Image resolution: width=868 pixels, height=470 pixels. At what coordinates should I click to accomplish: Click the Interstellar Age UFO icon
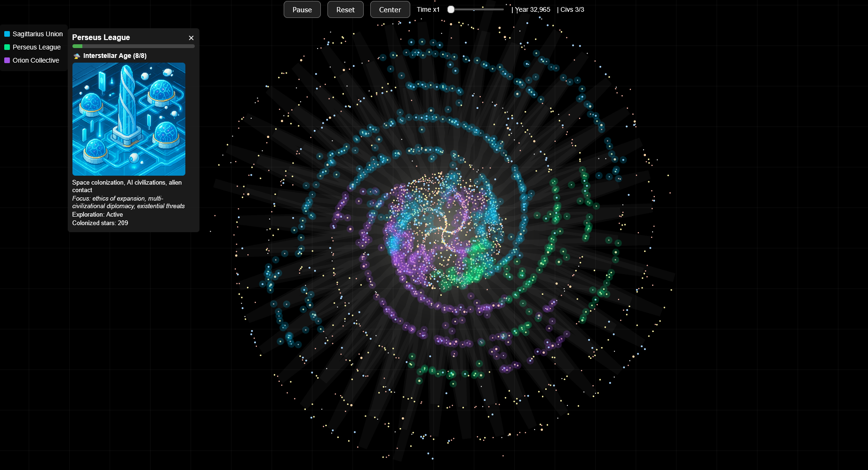click(x=77, y=56)
